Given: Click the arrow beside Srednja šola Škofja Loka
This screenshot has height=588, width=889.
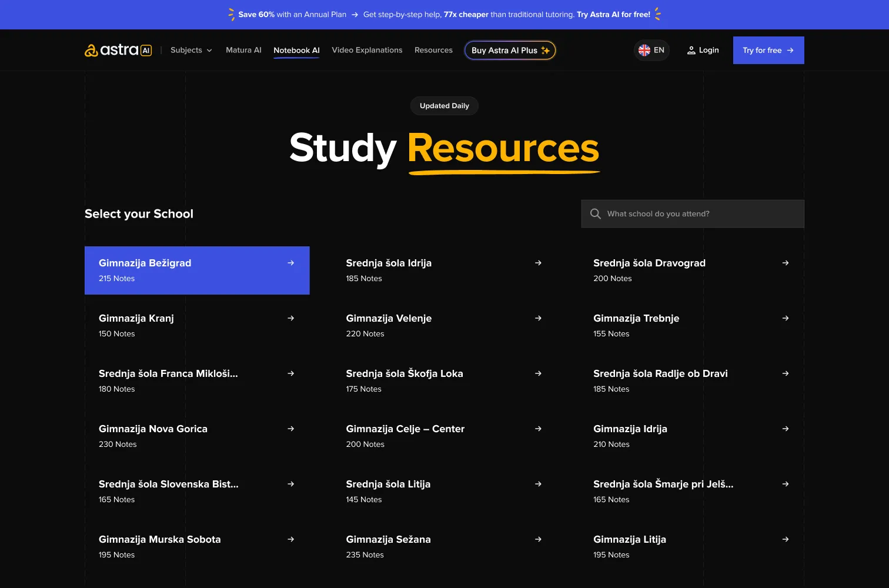Looking at the screenshot, I should tap(538, 373).
